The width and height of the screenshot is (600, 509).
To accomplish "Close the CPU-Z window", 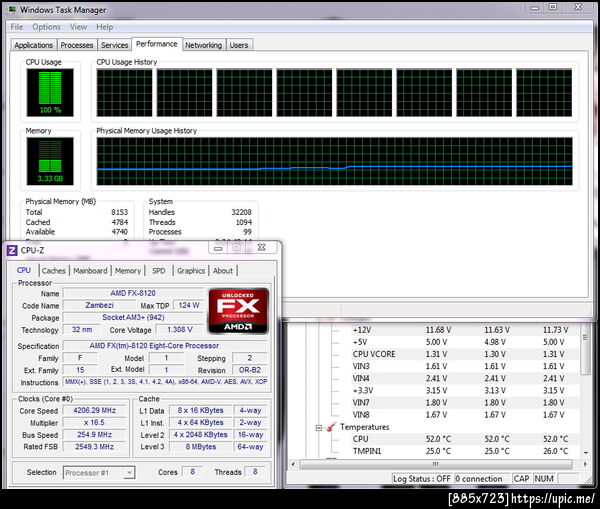I will (x=261, y=248).
